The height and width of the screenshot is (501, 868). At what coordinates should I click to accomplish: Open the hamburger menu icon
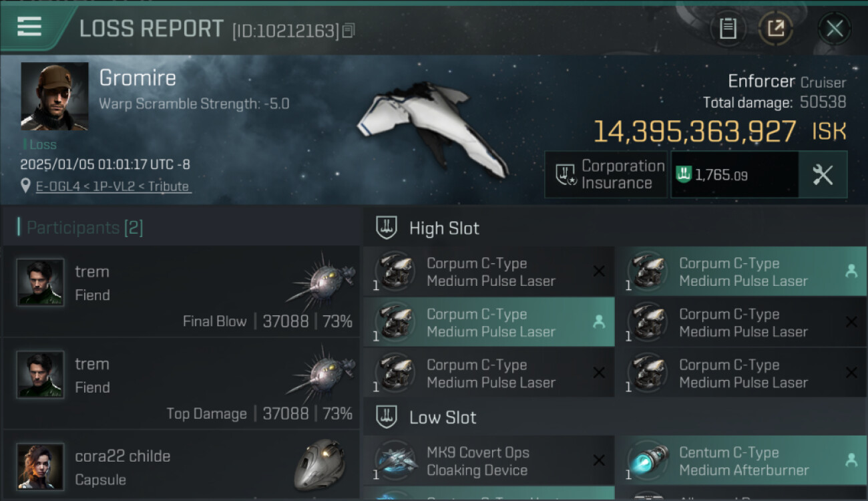[29, 27]
